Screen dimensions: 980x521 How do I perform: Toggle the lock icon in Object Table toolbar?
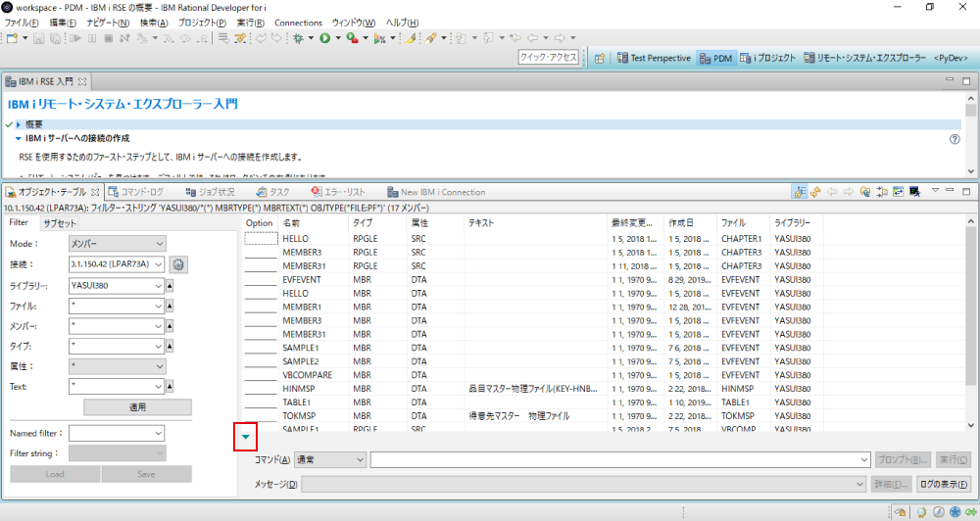(x=800, y=192)
